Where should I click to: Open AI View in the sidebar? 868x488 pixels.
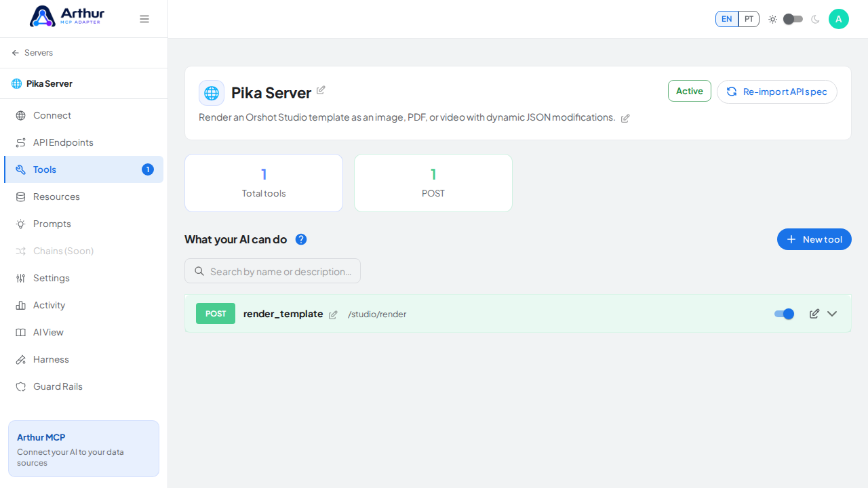tap(83, 332)
